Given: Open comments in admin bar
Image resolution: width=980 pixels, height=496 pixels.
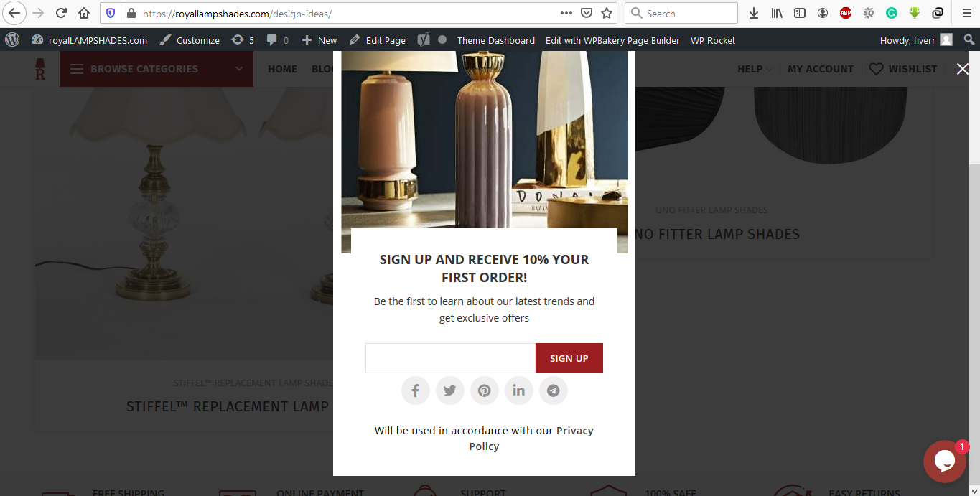Looking at the screenshot, I should point(278,40).
